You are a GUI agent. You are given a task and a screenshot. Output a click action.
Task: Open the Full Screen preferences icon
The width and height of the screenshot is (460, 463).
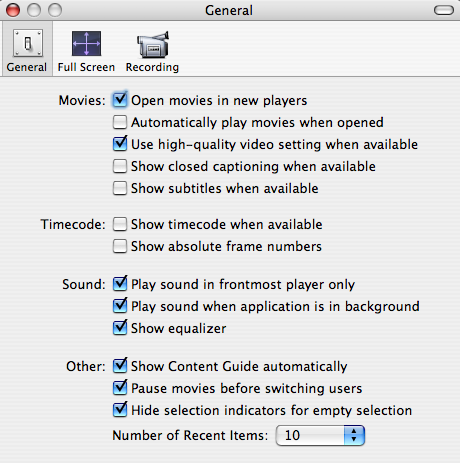[x=86, y=44]
